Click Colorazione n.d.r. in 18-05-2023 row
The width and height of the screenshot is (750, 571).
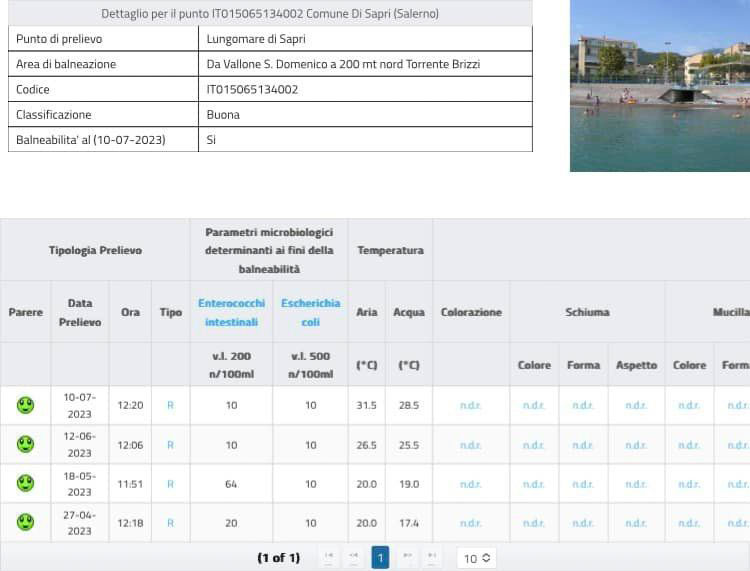tap(470, 484)
